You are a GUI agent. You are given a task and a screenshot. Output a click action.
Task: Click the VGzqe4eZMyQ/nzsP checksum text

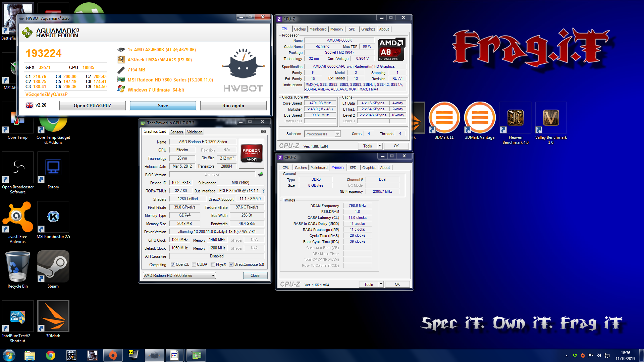pos(47,94)
